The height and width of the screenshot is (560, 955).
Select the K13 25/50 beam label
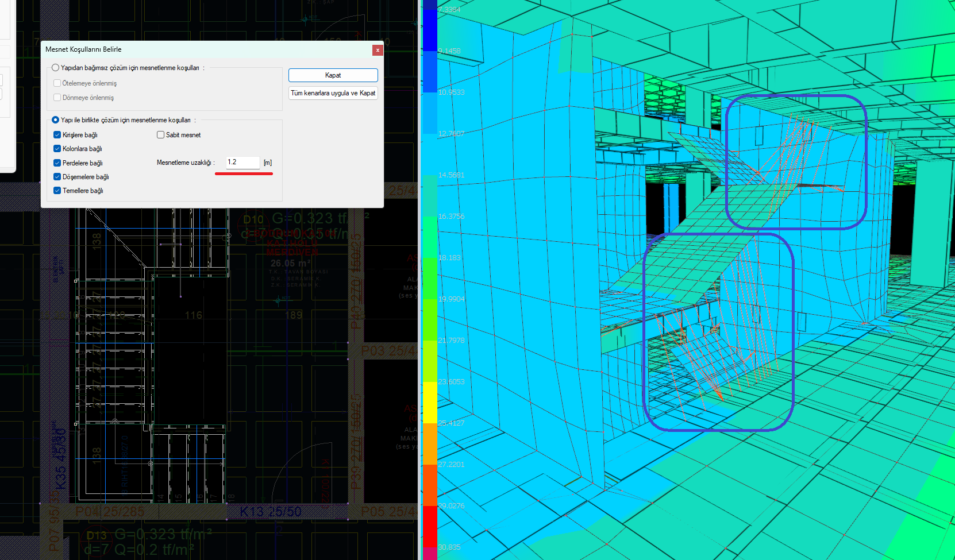pos(271,512)
